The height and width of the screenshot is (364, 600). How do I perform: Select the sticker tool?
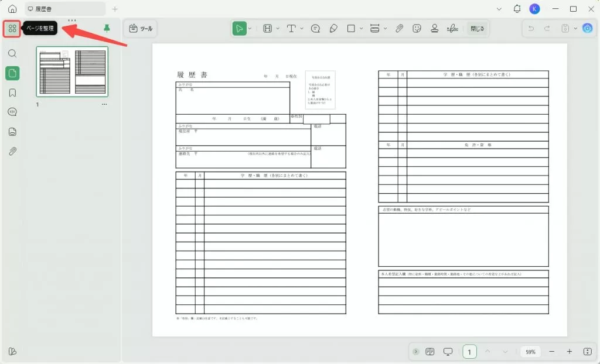point(417,28)
